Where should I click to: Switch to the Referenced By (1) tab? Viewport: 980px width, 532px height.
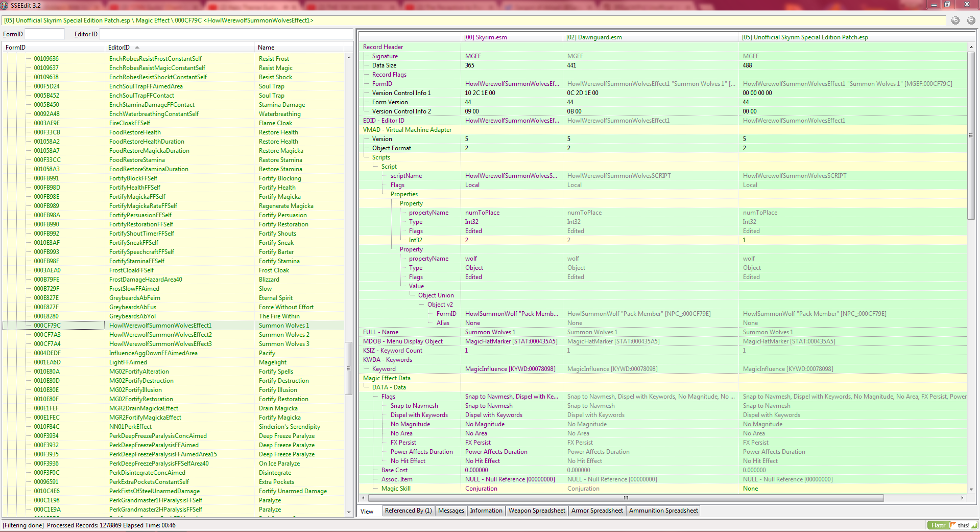tap(408, 511)
